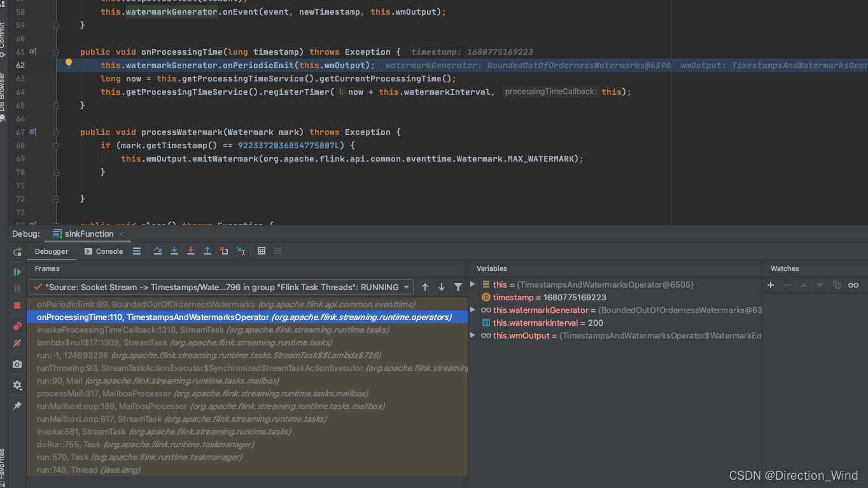Click the intention light bulb on line 62
The height and width of the screenshot is (488, 868).
coord(69,64)
